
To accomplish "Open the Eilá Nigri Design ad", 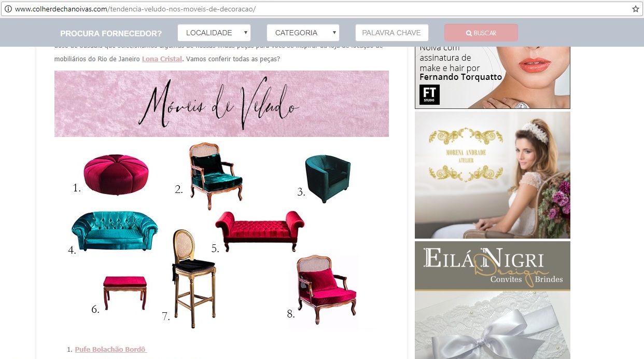I will (493, 300).
